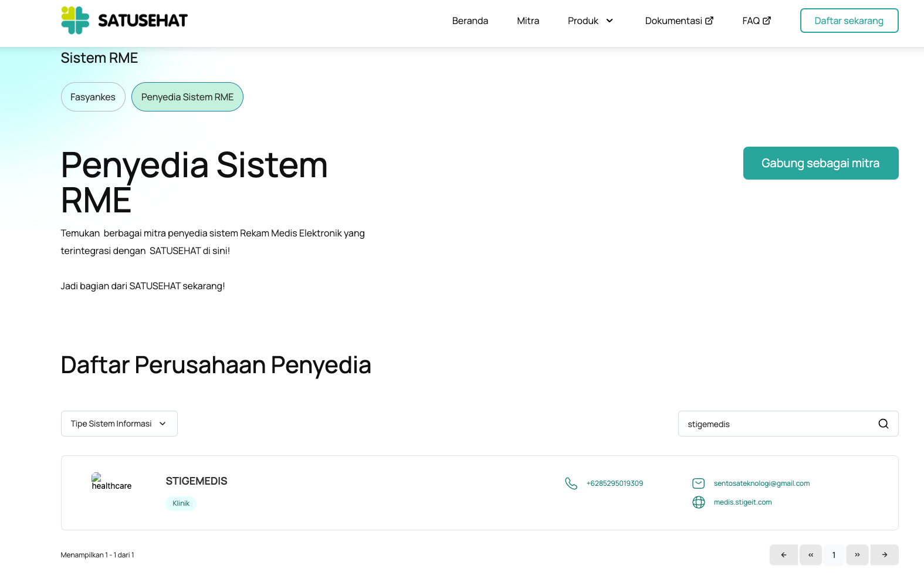
Task: Select the Fasyankes tab
Action: point(93,97)
